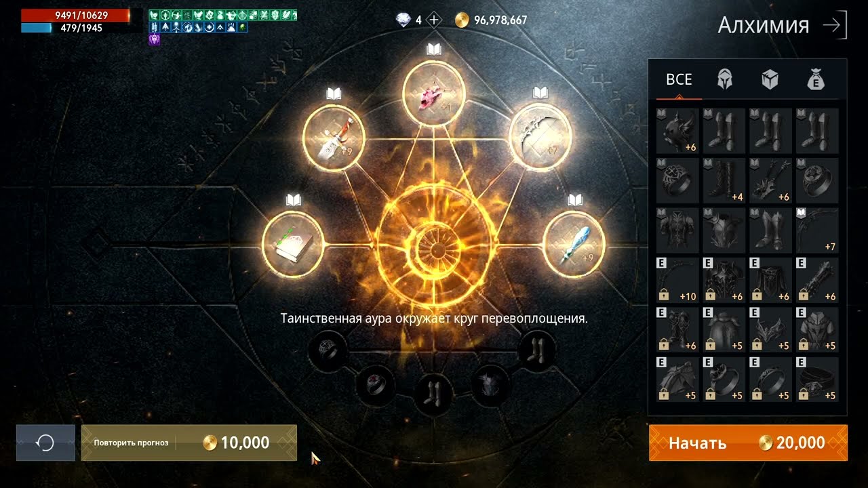Screen dimensions: 868x488
Task: Pick the +6 helmet in inventory
Action: 679,131
